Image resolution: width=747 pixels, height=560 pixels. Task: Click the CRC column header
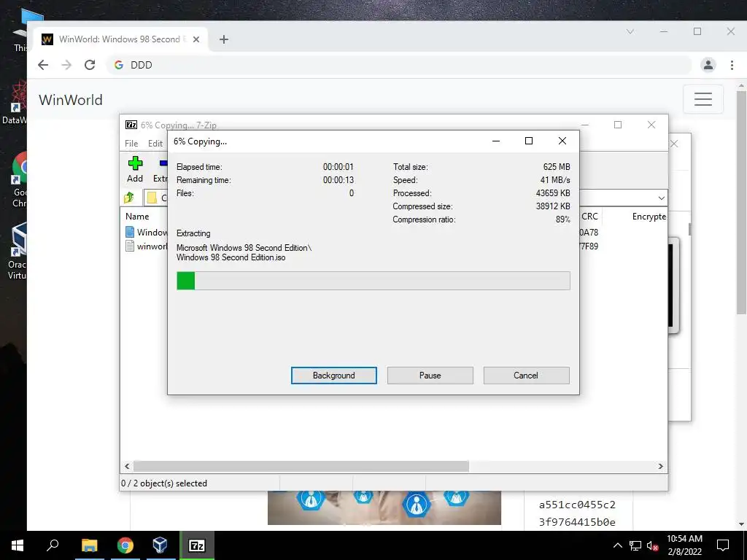point(589,216)
